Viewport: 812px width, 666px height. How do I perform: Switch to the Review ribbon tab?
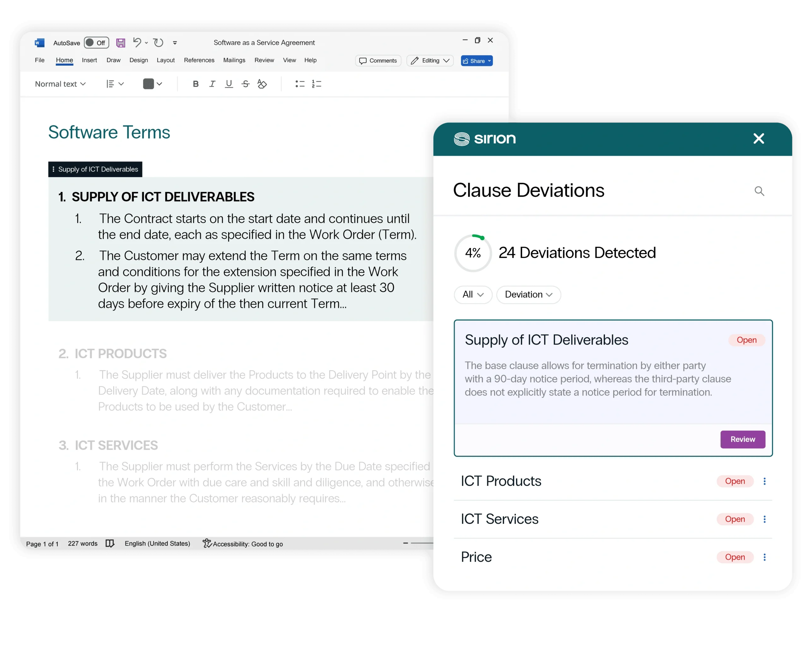pyautogui.click(x=264, y=60)
